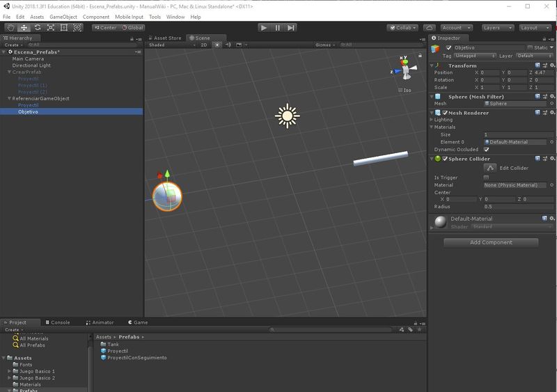The width and height of the screenshot is (557, 392).
Task: Open the Shaded draw mode dropdown
Action: click(172, 45)
